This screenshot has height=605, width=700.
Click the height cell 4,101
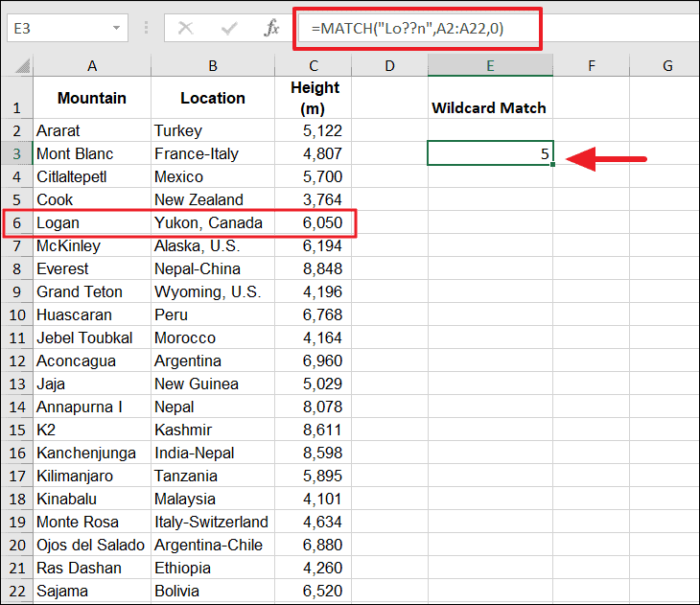pos(314,499)
